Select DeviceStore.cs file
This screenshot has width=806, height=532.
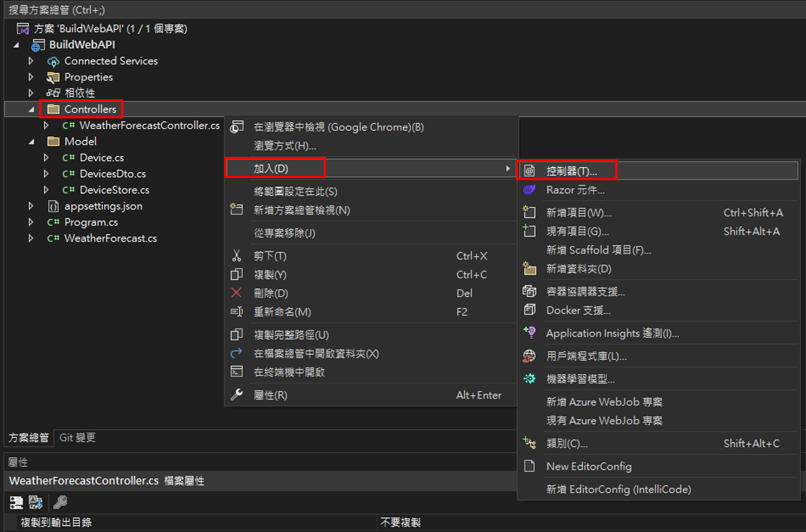[x=115, y=190]
